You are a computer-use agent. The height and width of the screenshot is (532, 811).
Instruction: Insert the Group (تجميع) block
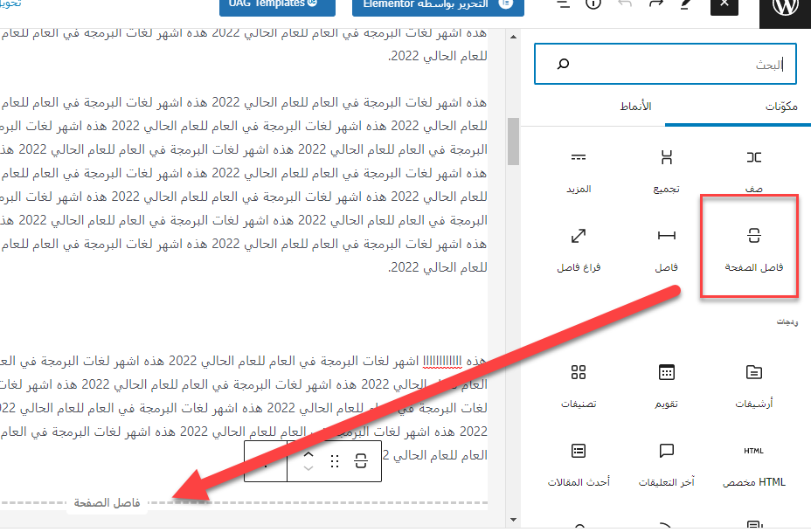click(x=666, y=169)
